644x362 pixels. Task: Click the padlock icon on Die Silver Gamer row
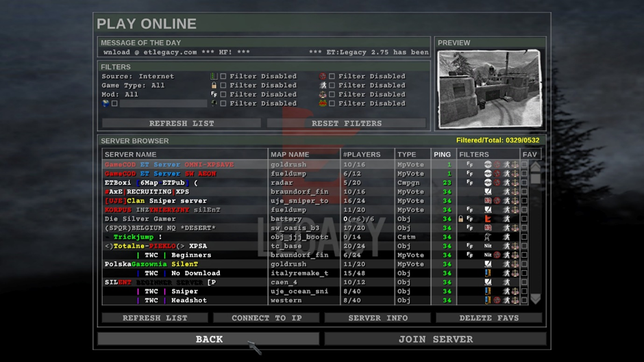pyautogui.click(x=460, y=219)
